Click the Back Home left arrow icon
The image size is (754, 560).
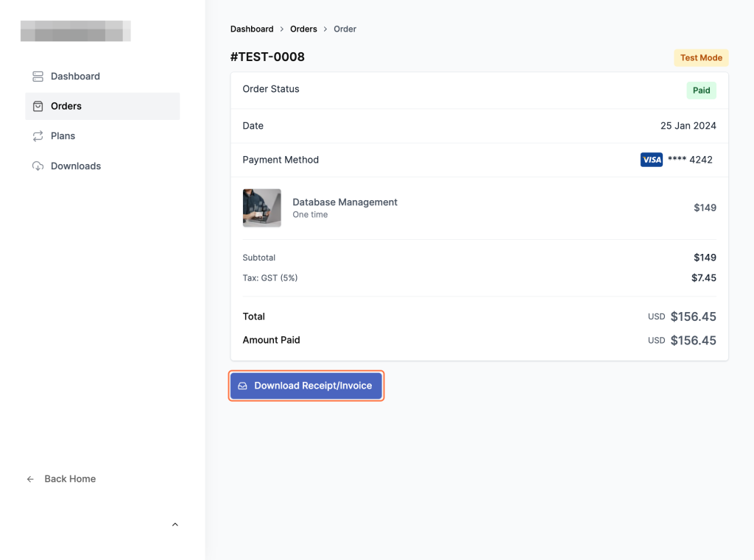click(30, 479)
